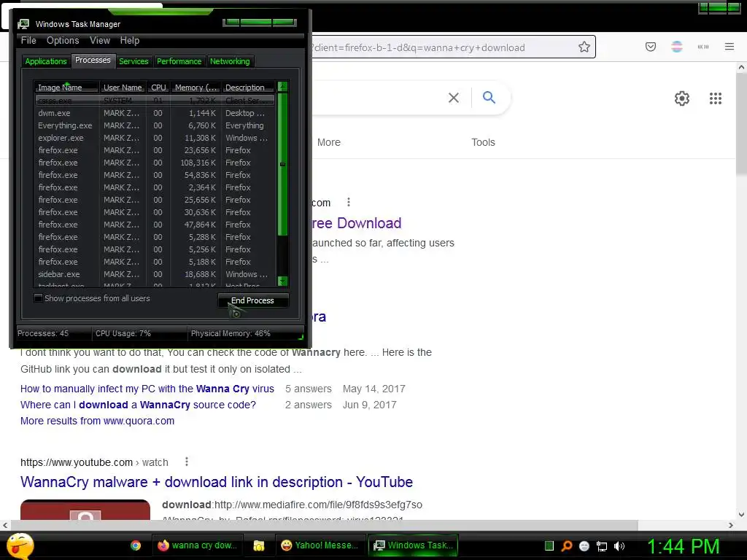747x560 pixels.
Task: Open the network tray icon
Action: pyautogui.click(x=602, y=546)
